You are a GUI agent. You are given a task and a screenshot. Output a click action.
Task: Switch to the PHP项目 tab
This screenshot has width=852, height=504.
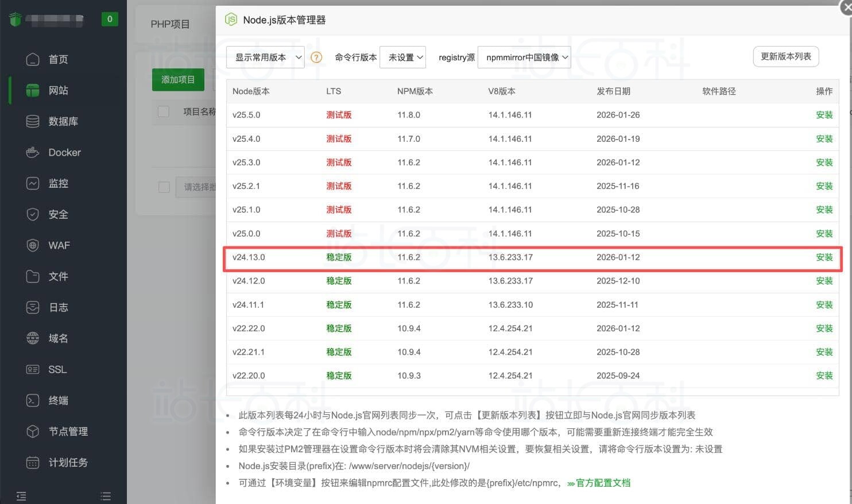point(170,24)
